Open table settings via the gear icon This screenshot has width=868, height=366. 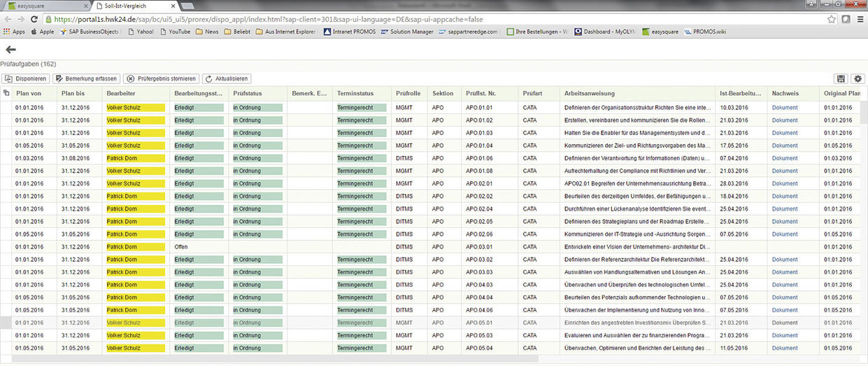(858, 79)
